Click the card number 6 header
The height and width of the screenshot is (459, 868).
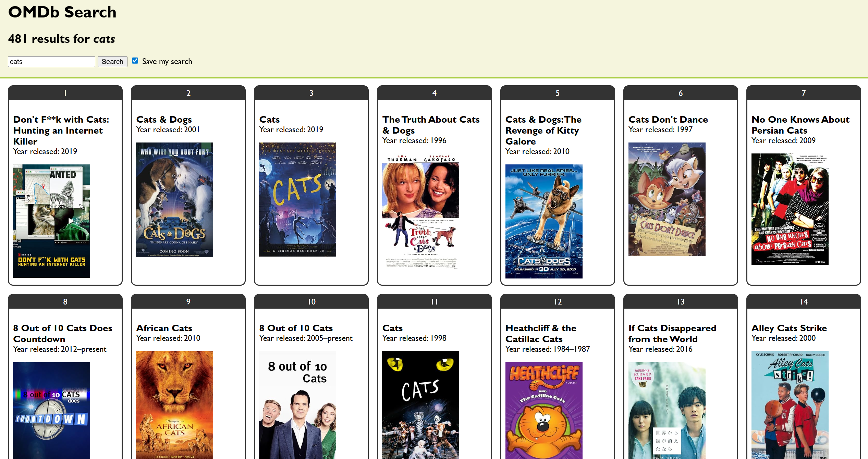pyautogui.click(x=681, y=93)
